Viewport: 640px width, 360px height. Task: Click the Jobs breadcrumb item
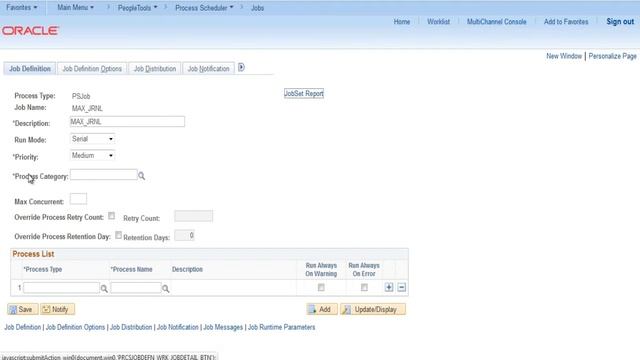point(258,8)
